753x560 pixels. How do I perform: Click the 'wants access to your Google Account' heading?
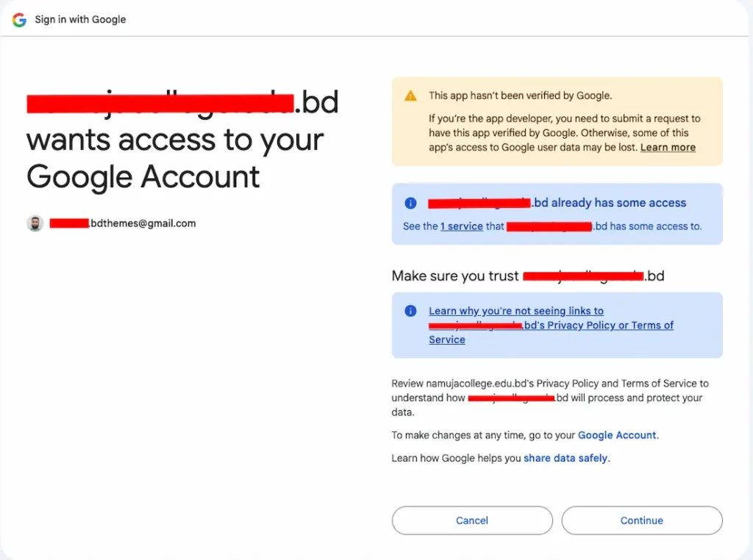click(175, 158)
